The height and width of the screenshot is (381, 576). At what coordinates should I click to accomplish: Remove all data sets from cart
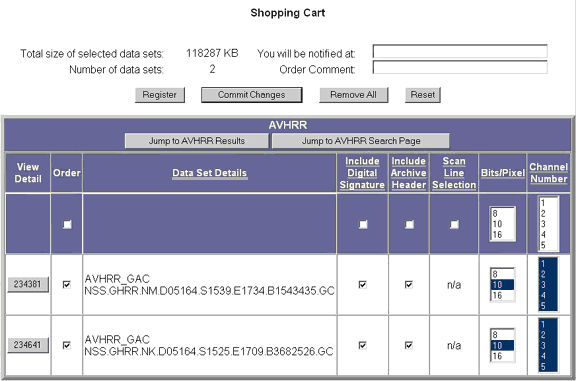pos(353,95)
